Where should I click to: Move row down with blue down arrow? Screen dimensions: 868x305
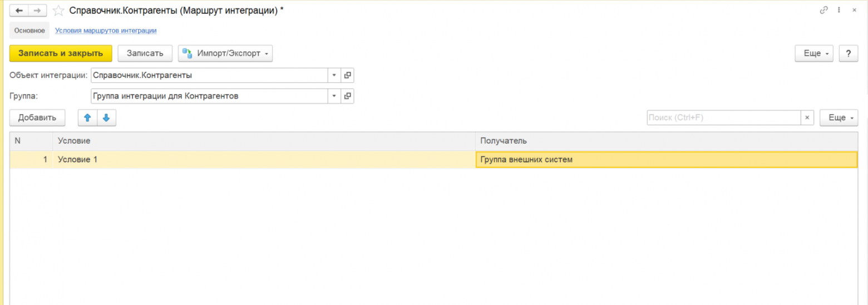point(106,117)
